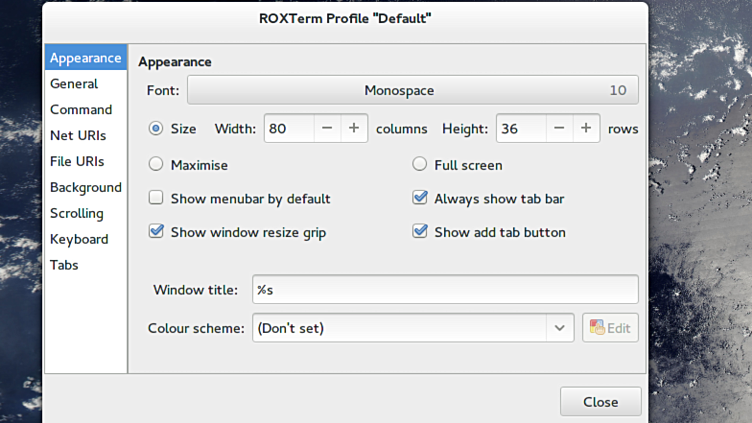
Task: Open the Monospace font chooser
Action: click(412, 90)
